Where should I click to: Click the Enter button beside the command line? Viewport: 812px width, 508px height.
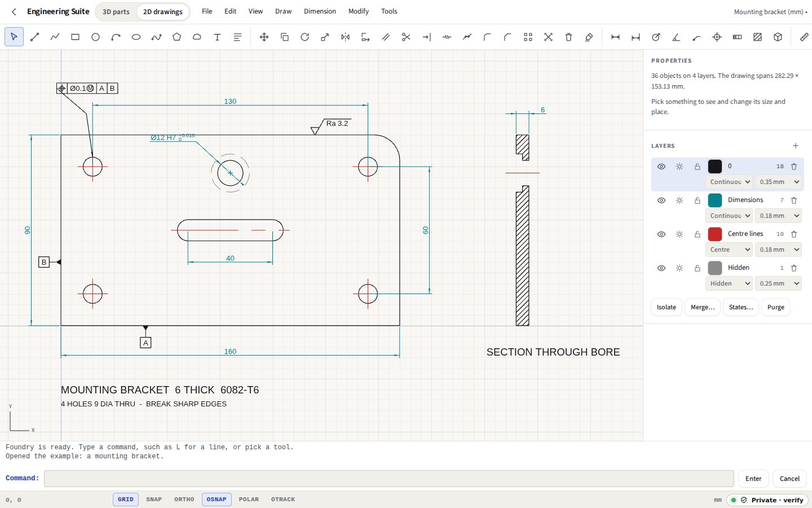pos(753,479)
